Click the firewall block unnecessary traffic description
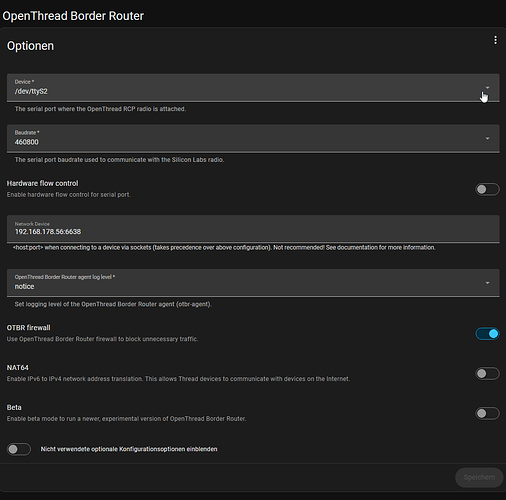This screenshot has height=500, width=506. click(102, 339)
